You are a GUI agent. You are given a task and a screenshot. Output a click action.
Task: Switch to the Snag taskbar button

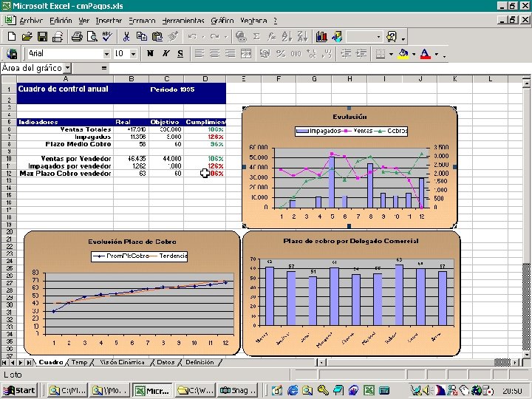click(237, 390)
